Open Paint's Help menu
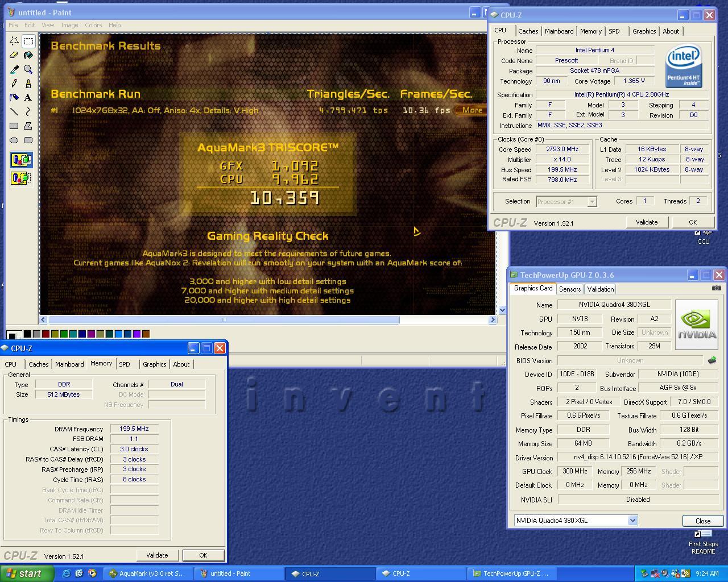This screenshot has height=582, width=728. coord(114,25)
